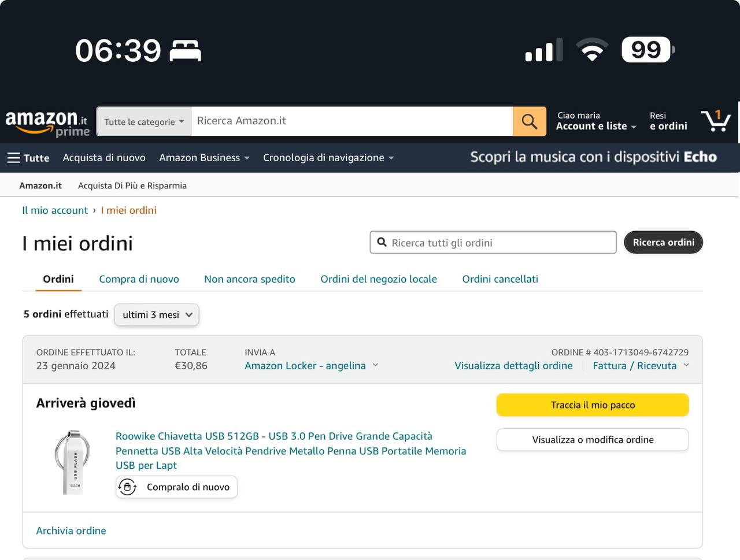Click the magnifier icon in order search box
740x560 pixels.
tap(382, 242)
